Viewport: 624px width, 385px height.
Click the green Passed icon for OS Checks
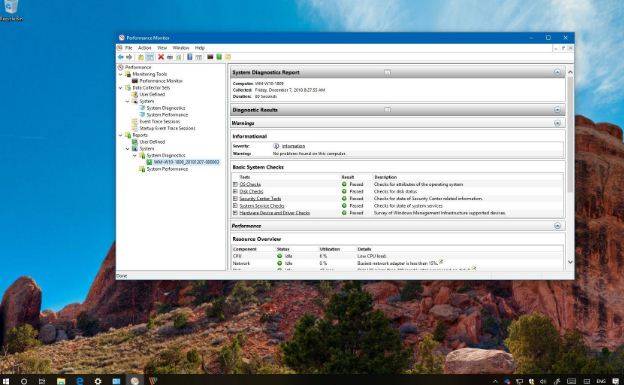tap(344, 184)
